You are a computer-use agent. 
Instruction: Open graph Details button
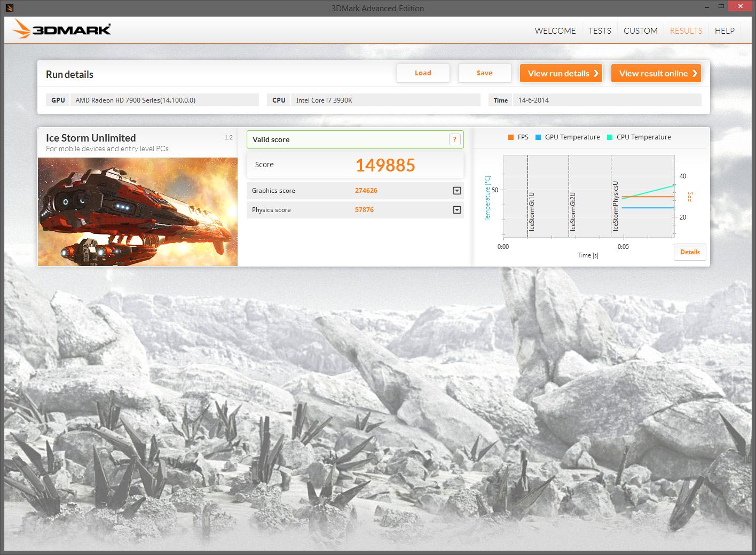pyautogui.click(x=690, y=252)
